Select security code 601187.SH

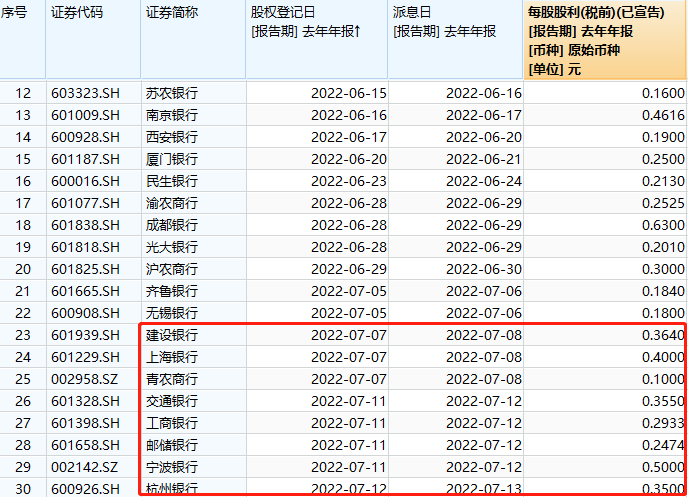click(x=85, y=159)
